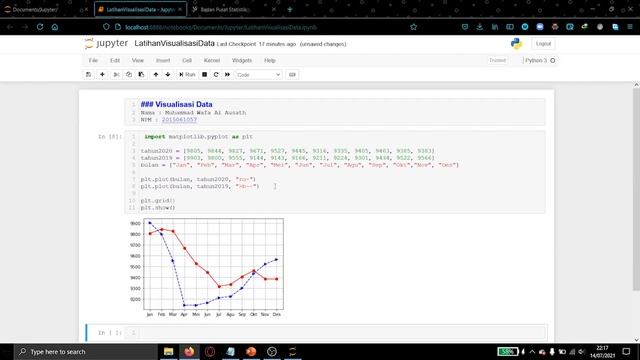Open Opera from the taskbar
This screenshot has width=640, height=360.
click(x=210, y=352)
